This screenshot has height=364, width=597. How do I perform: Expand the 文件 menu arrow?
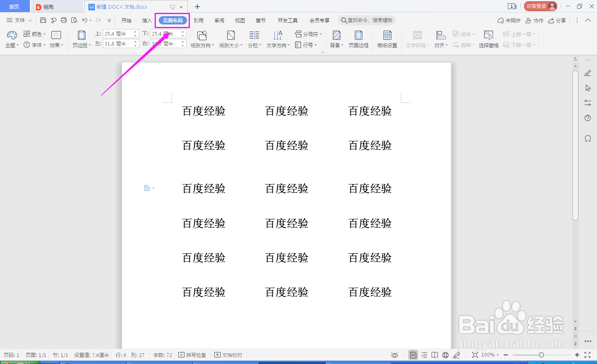(30, 20)
